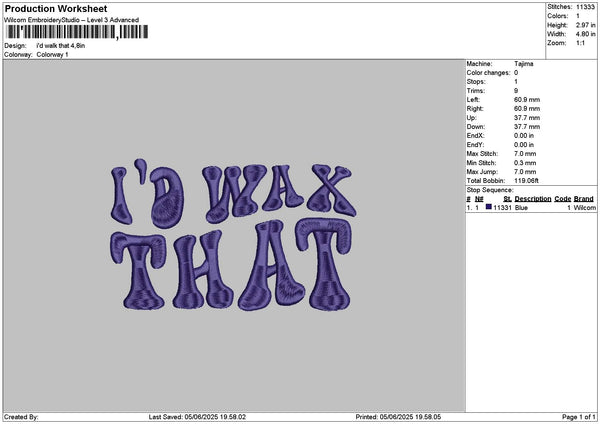Click the barcode under the title

click(77, 32)
